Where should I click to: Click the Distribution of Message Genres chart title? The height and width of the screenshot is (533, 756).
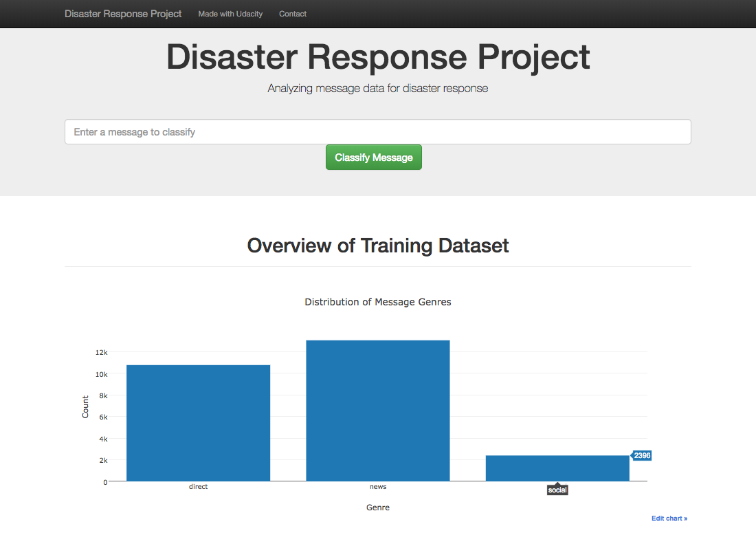click(377, 302)
